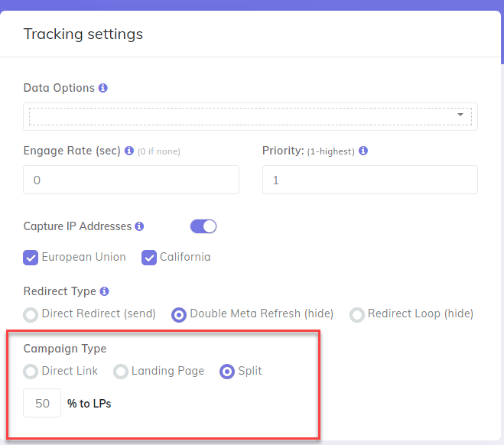Choose Redirect Loop (hide) option
The width and height of the screenshot is (504, 445).
(x=357, y=314)
